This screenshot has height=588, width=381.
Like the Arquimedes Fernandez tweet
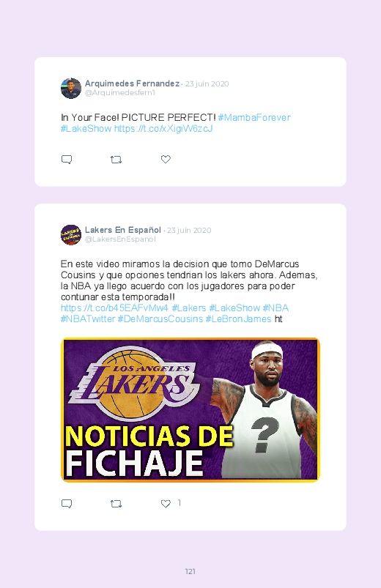(166, 159)
